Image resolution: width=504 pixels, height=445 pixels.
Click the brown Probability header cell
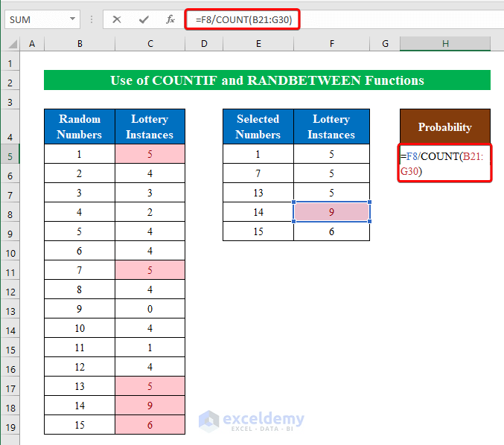click(445, 127)
